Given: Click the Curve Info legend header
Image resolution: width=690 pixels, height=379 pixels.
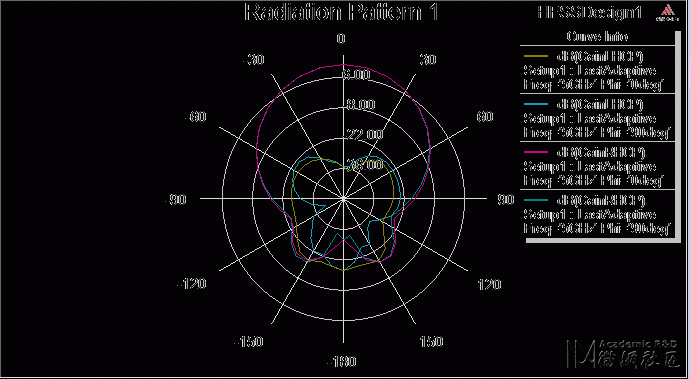Looking at the screenshot, I should pyautogui.click(x=597, y=36).
